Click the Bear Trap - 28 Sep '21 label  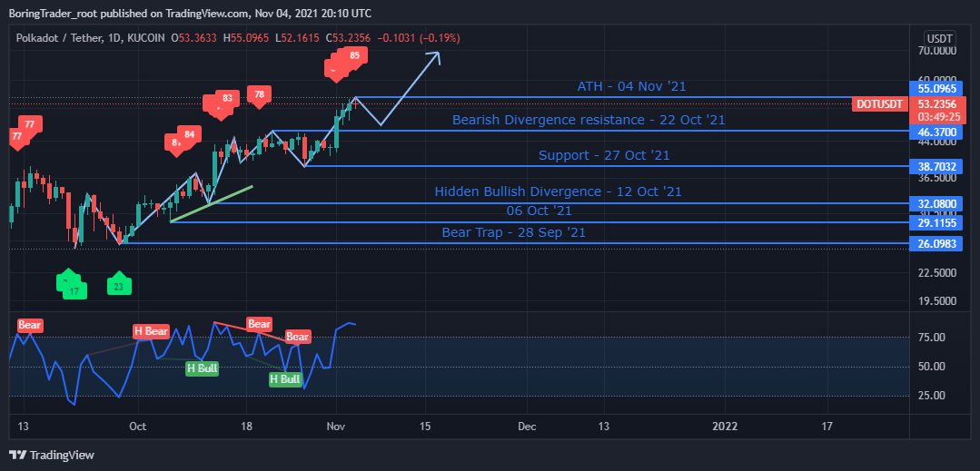[x=513, y=232]
